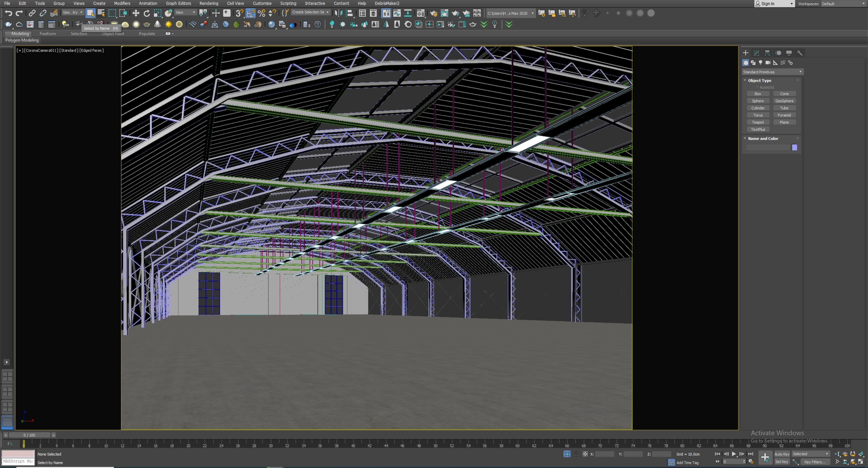868x468 pixels.
Task: Activate the Select and Scale tool
Action: point(157,13)
